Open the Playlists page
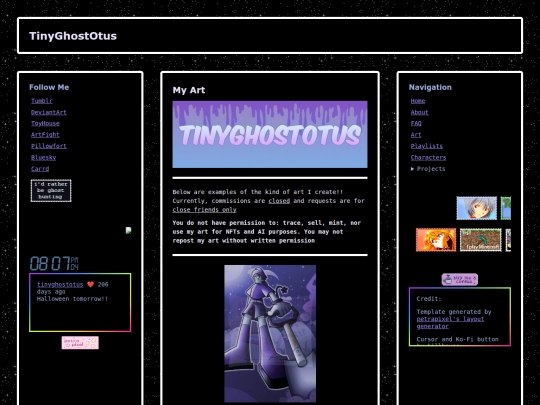Image resolution: width=540 pixels, height=405 pixels. click(427, 146)
